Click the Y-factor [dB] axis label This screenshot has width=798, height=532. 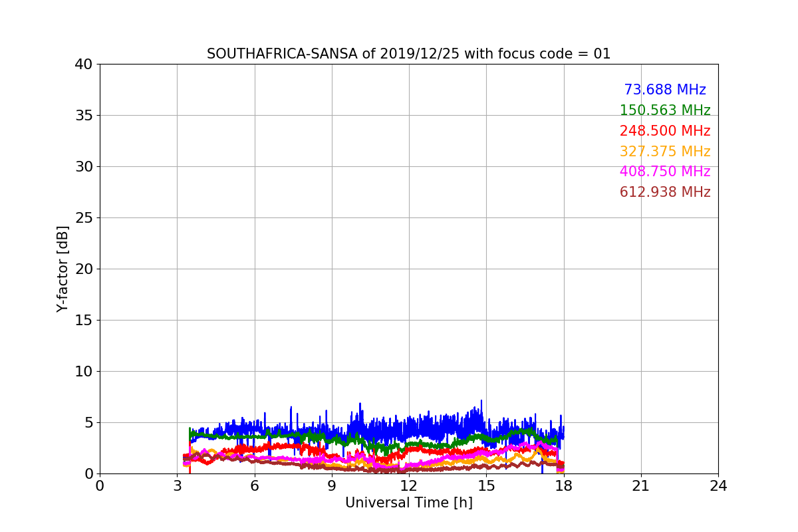pos(63,269)
